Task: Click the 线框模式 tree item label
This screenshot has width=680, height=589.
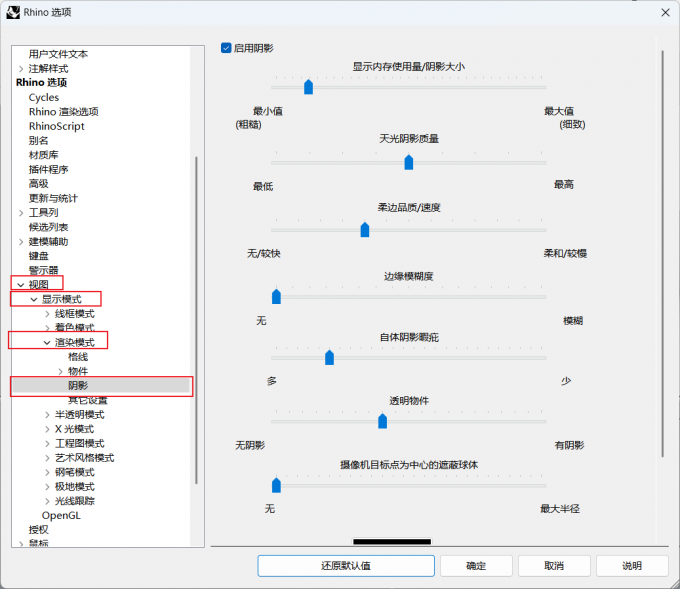Action: point(75,314)
